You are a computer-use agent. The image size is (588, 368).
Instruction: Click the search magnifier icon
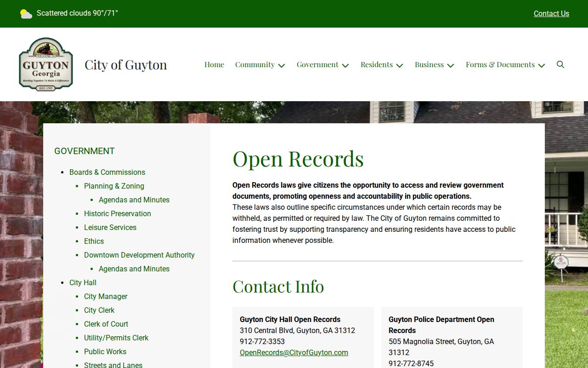point(560,64)
